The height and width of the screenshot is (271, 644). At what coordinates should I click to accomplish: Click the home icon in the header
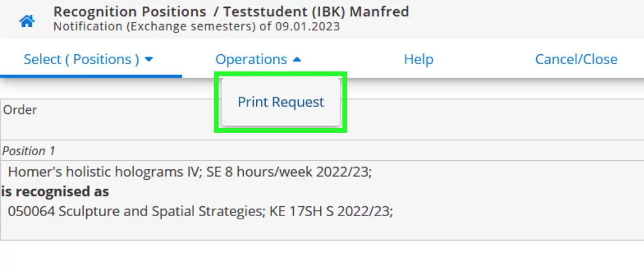(26, 21)
